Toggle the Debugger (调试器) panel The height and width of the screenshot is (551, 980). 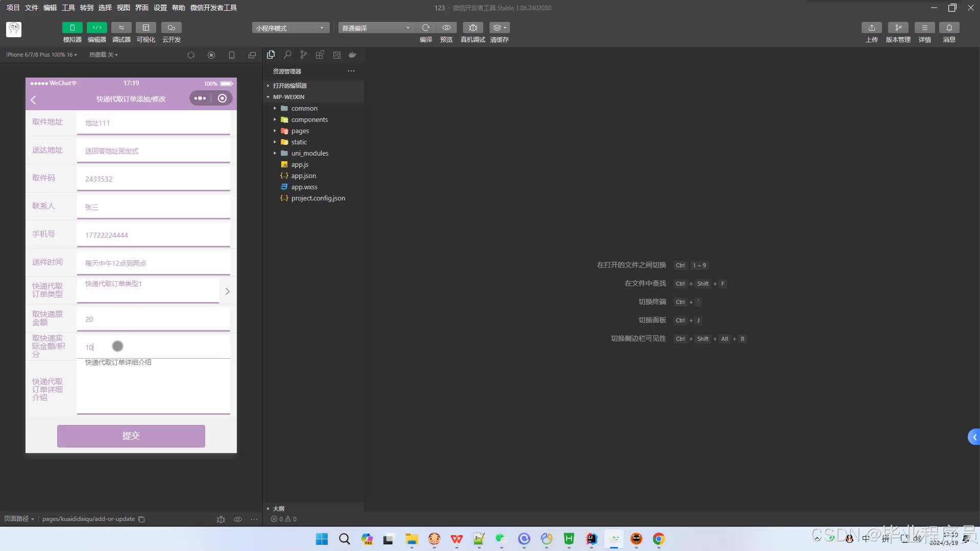[x=121, y=28]
